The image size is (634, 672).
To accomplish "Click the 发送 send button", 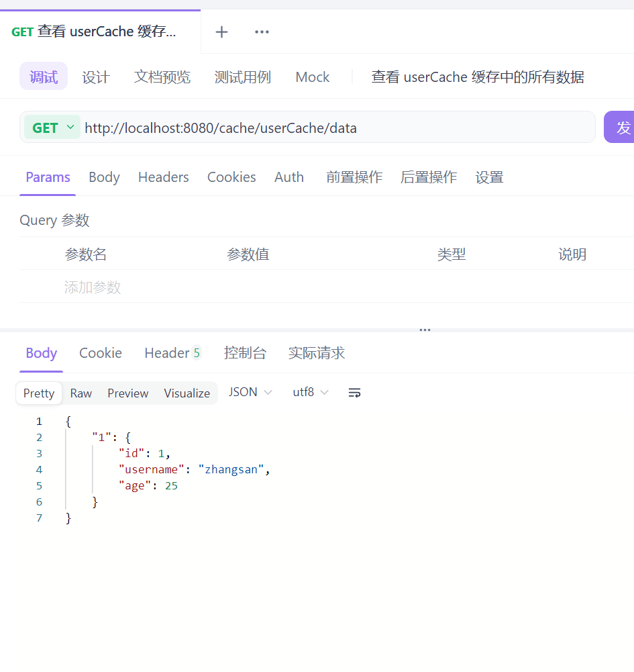I will (623, 127).
